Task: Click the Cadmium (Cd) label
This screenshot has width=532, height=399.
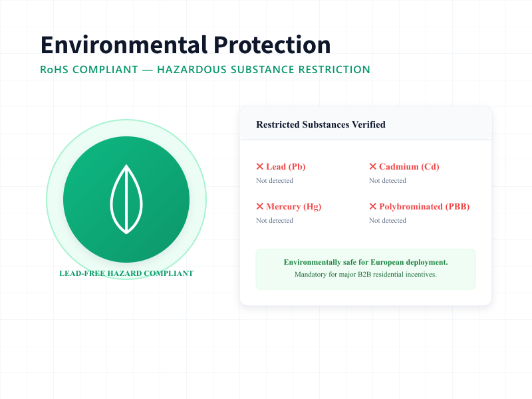Action: [x=409, y=167]
